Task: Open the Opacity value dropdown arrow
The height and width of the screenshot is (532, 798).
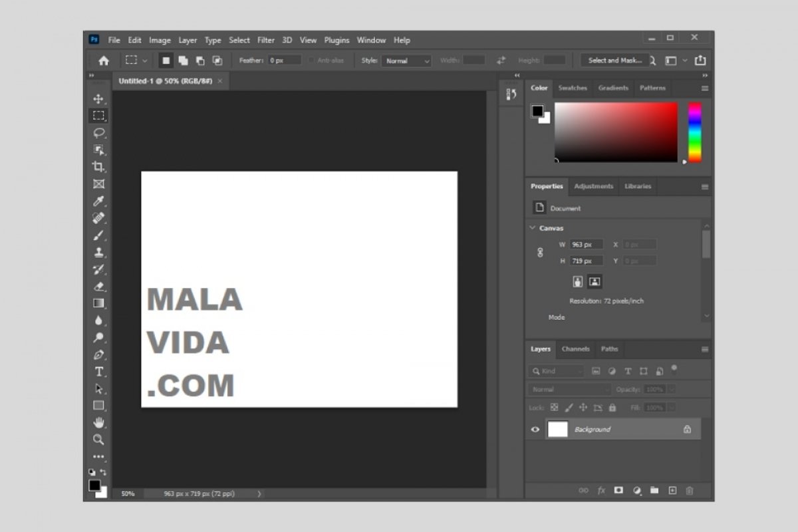Action: pyautogui.click(x=671, y=390)
